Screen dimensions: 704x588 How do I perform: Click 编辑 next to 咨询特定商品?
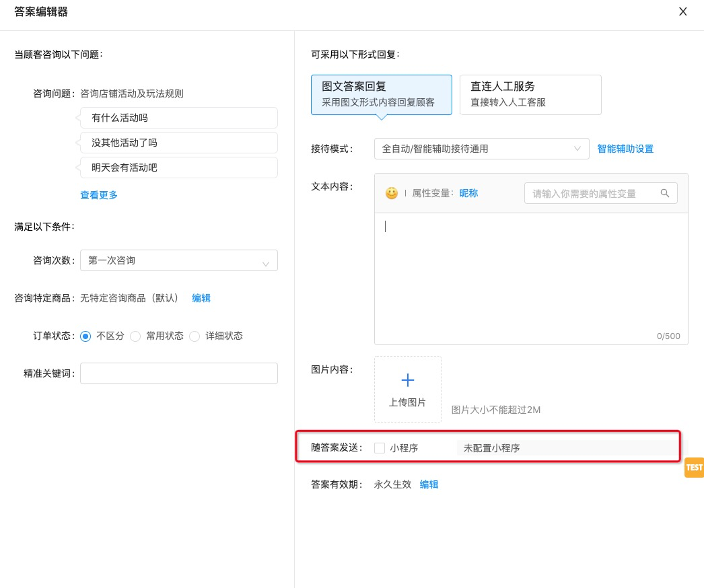[x=201, y=298]
